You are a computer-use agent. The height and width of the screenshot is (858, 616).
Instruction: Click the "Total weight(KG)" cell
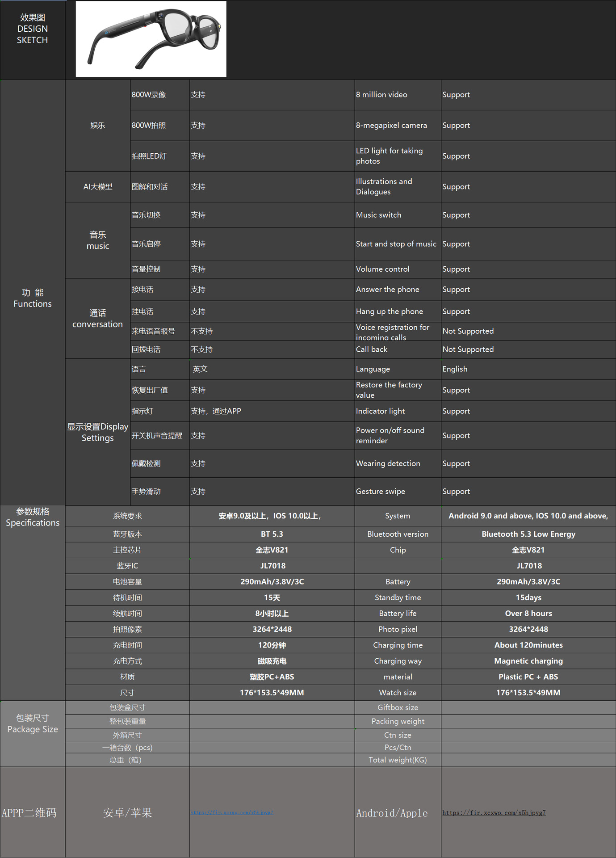[x=398, y=760]
